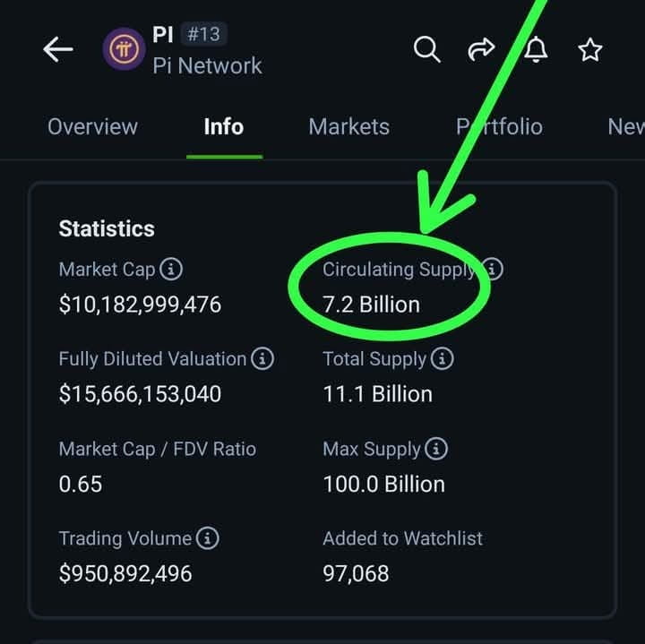Open Fully Diluted Valuation info icon
Screen dimensions: 645x644
[x=262, y=358]
